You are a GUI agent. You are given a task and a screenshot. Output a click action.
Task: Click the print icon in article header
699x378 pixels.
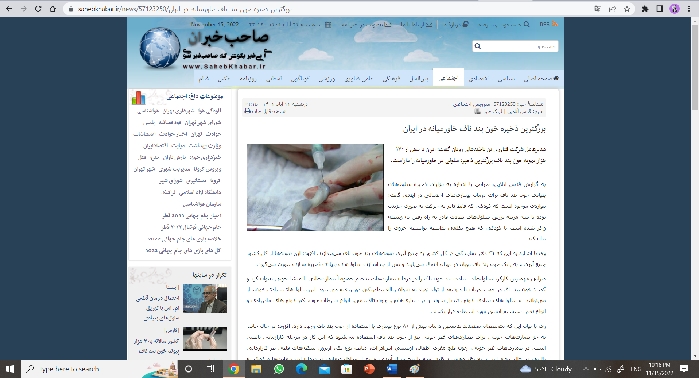pyautogui.click(x=247, y=111)
